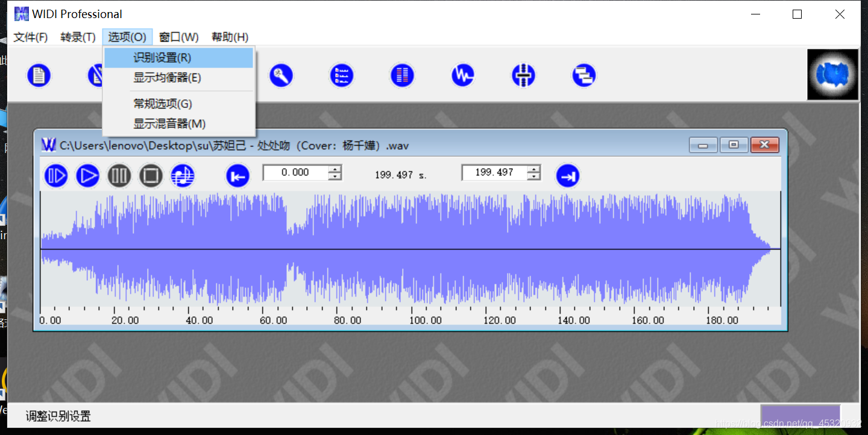Viewport: 868px width, 435px height.
Task: Click the waveform at the 100.00 mark
Action: tap(412, 249)
